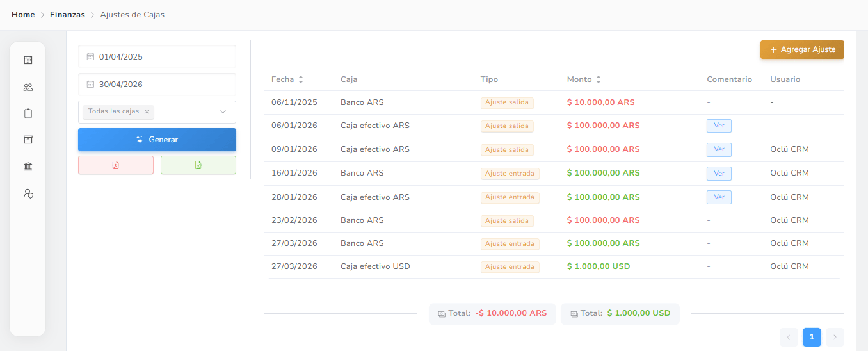Go to Finanzas breadcrumb
Image resolution: width=868 pixels, height=351 pixels.
67,14
